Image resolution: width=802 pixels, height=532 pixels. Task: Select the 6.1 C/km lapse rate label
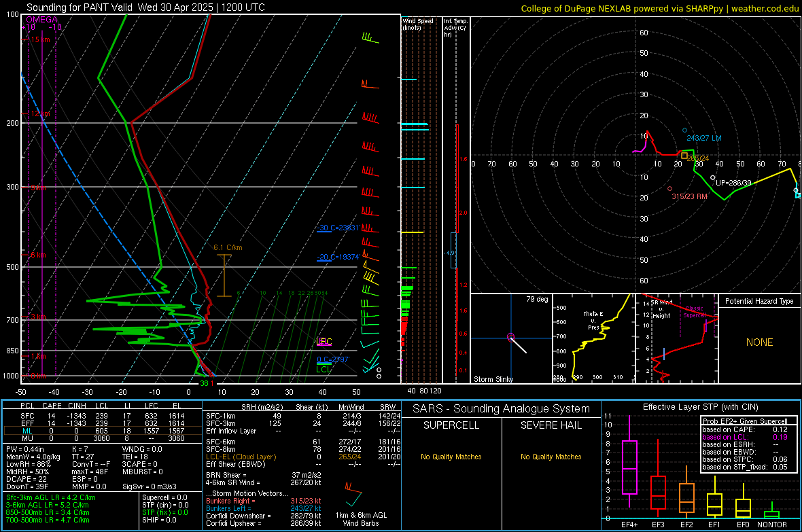[228, 247]
